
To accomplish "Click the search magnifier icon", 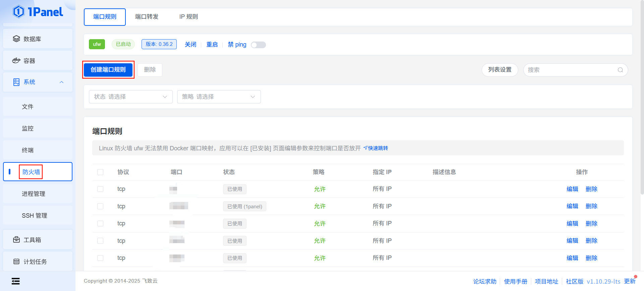I will pyautogui.click(x=620, y=70).
